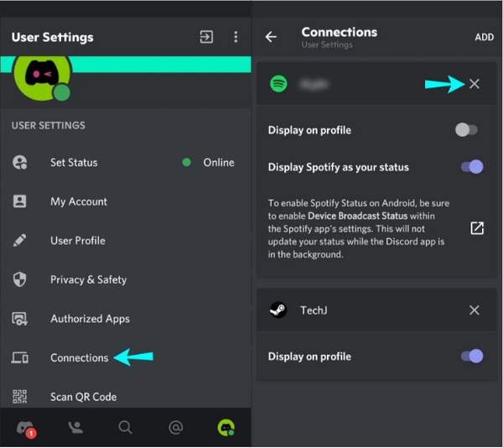Tap the Search magnifier in bottom bar
This screenshot has height=448, width=503.
[125, 428]
